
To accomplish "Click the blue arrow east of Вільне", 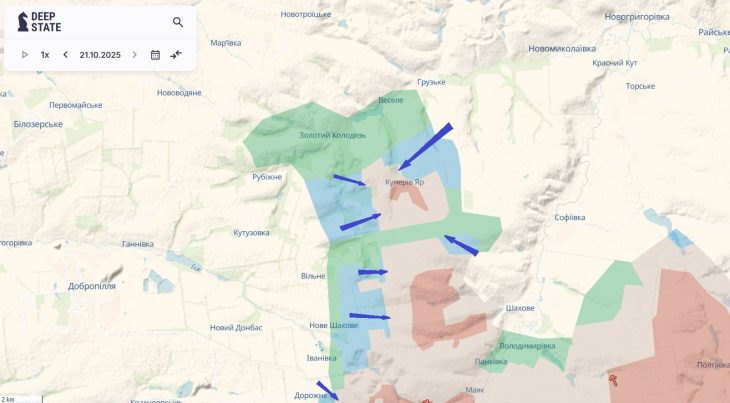I will point(372,272).
